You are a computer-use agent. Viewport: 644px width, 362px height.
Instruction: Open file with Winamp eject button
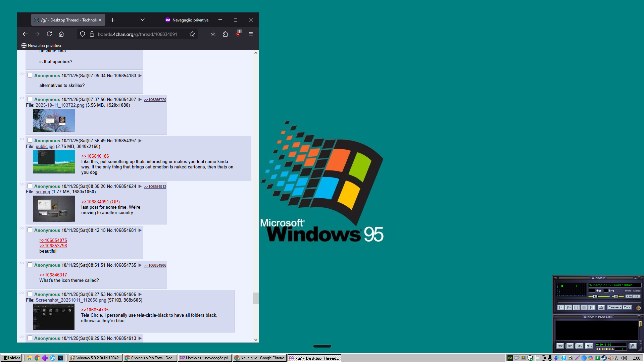[601, 307]
